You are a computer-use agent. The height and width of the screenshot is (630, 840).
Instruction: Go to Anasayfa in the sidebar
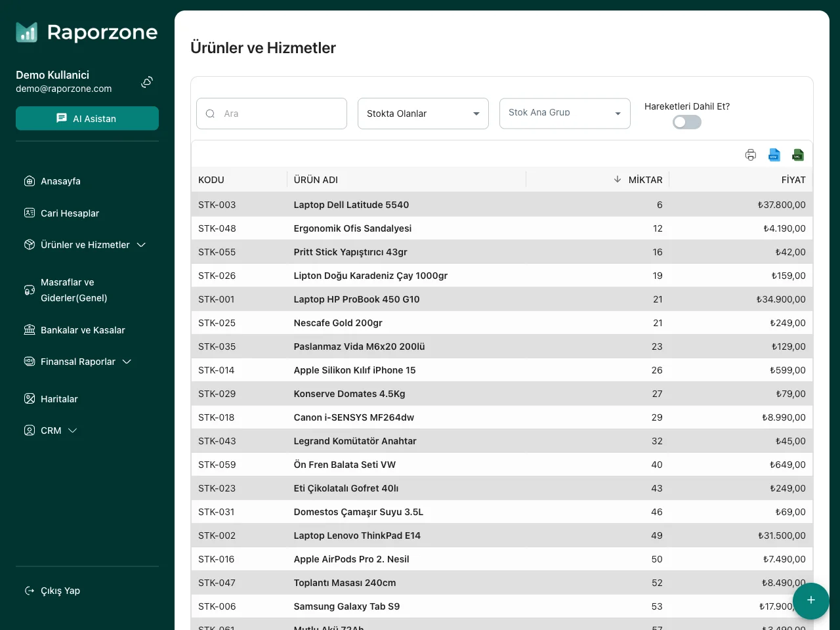pos(60,181)
